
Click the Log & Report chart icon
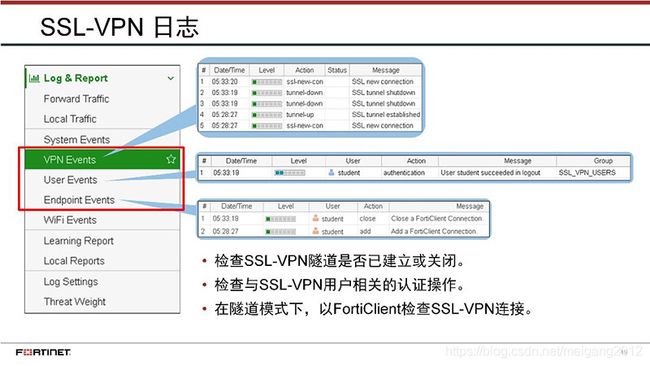(x=34, y=78)
